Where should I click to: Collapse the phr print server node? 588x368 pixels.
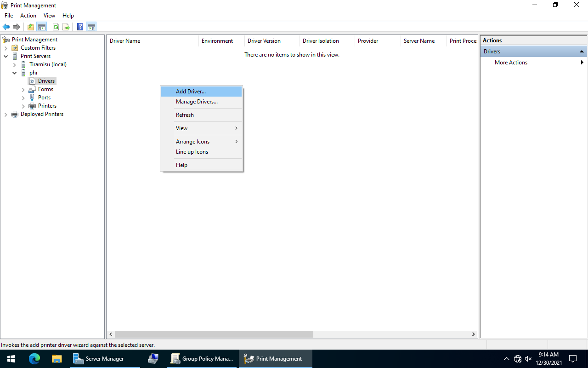coord(14,73)
